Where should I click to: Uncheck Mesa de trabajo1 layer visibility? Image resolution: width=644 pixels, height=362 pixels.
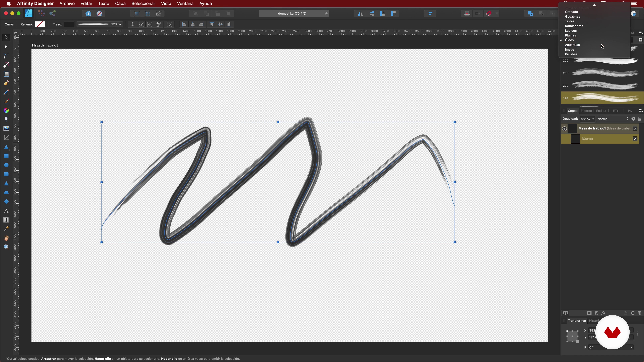[x=635, y=128]
